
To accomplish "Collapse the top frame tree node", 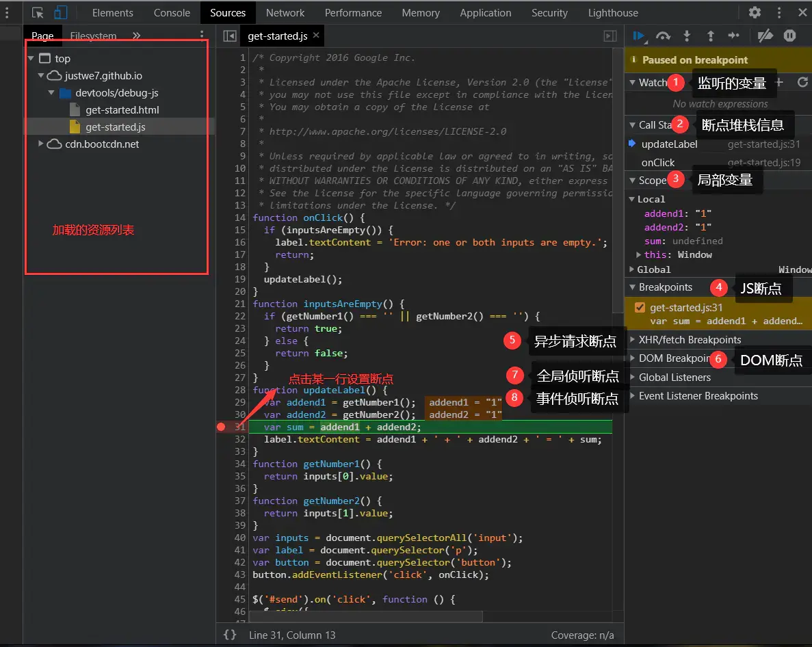I will pyautogui.click(x=31, y=59).
